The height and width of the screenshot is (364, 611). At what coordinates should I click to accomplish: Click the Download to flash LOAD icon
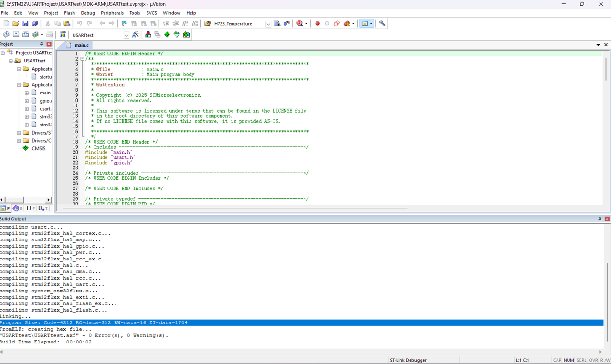[x=63, y=35]
